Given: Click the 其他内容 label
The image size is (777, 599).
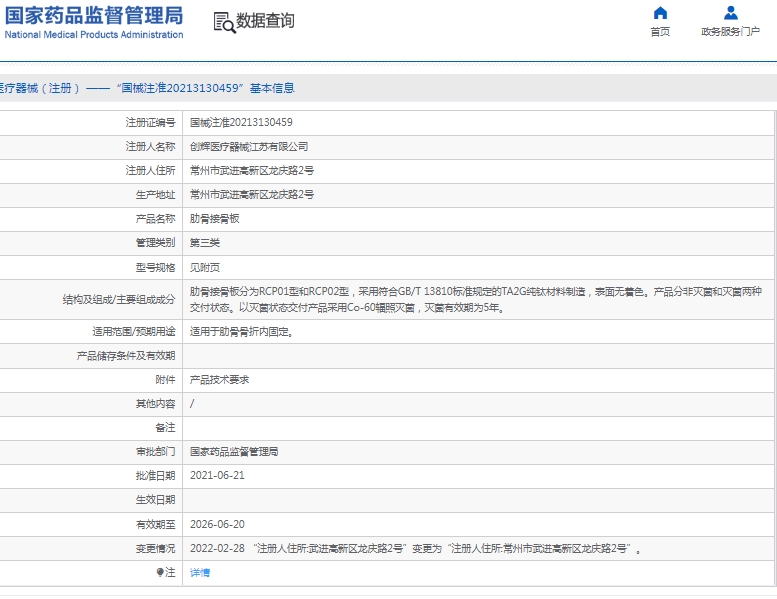Looking at the screenshot, I should coord(155,404).
